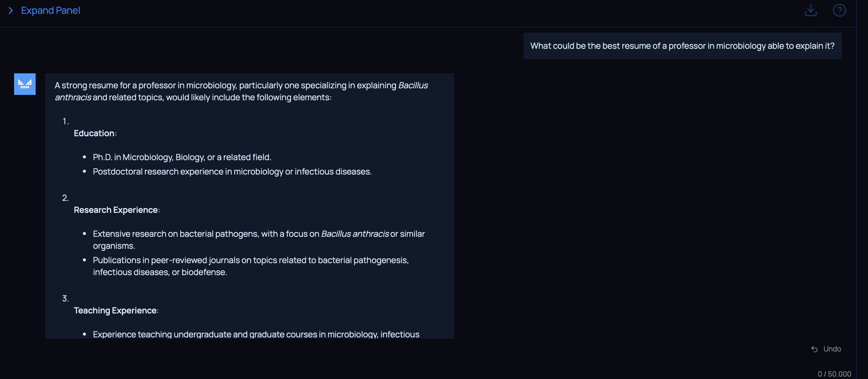Screen dimensions: 868x379
Task: Click the download conversation icon
Action: click(810, 10)
